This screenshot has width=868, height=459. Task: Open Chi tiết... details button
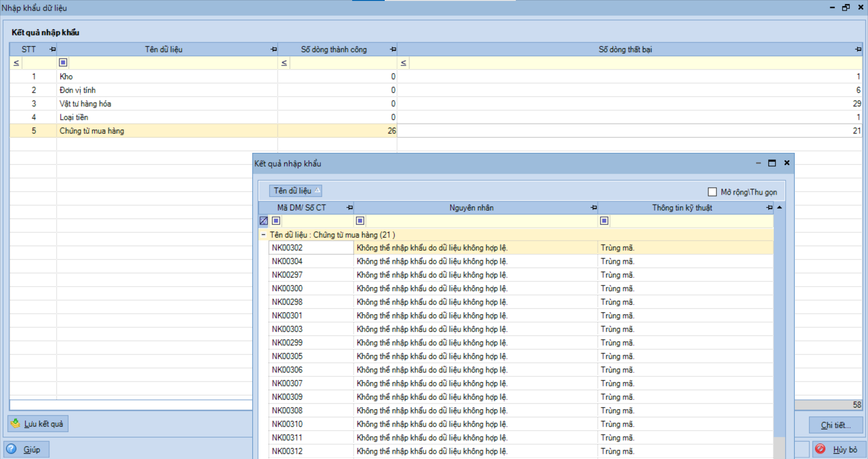[835, 425]
